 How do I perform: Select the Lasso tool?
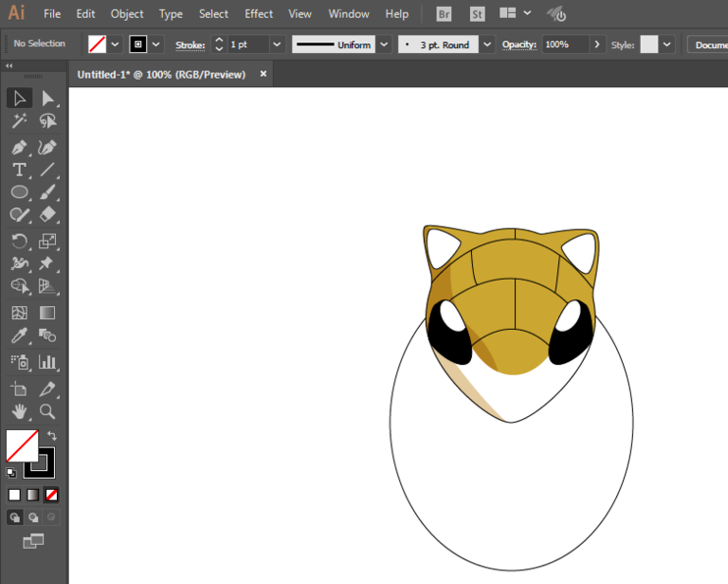pyautogui.click(x=47, y=122)
